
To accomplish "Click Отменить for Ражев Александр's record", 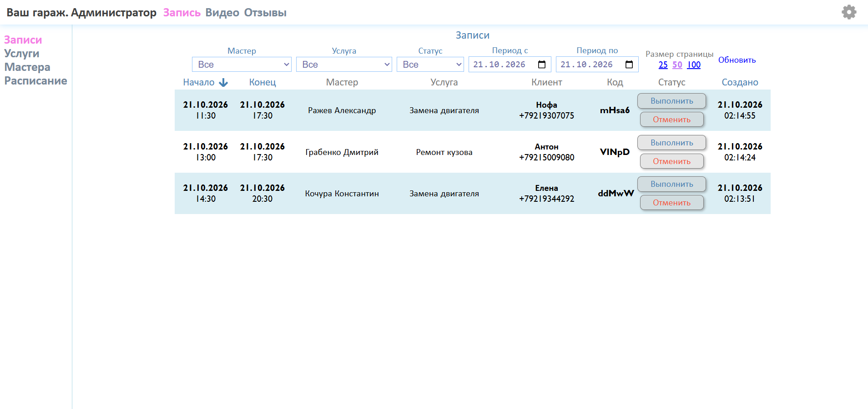I will (671, 120).
